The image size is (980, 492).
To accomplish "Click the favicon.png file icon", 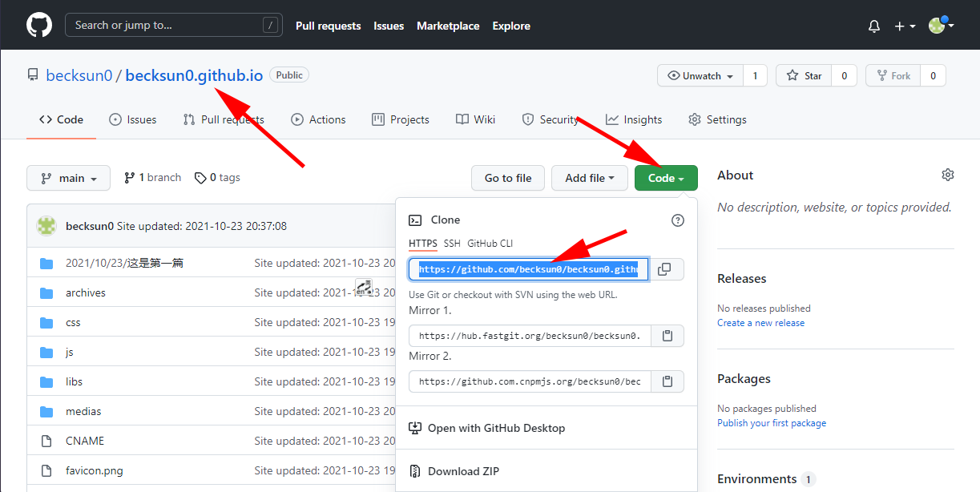I will click(x=46, y=470).
